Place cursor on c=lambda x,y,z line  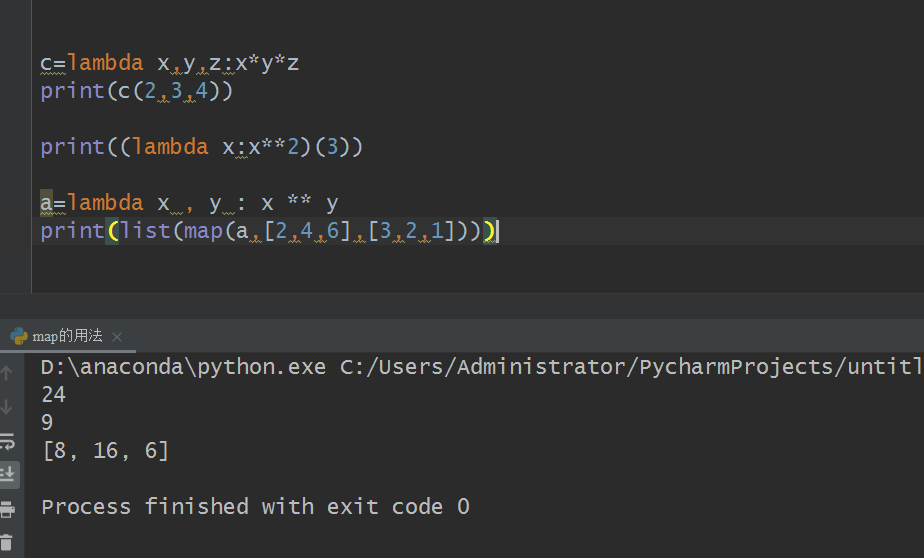pos(170,63)
